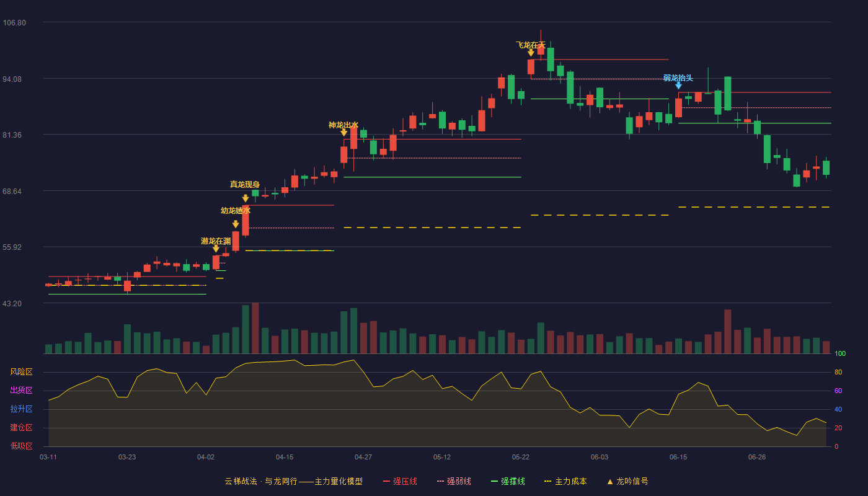
Task: Select the 建仓区 zone label
Action: coord(22,428)
